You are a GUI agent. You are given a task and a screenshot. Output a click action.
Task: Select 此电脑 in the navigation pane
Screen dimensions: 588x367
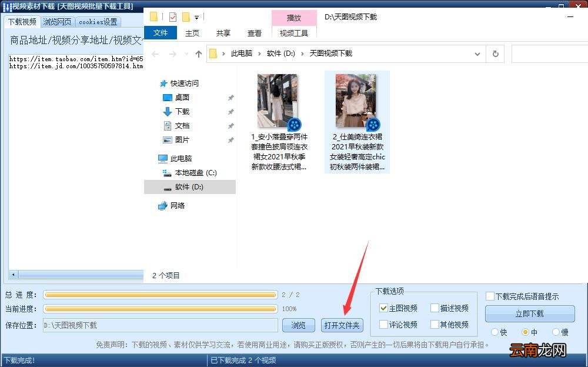coord(181,158)
